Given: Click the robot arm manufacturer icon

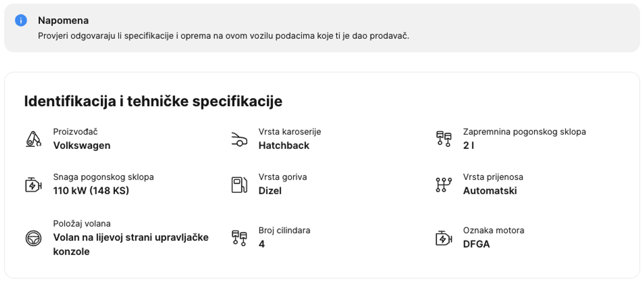Looking at the screenshot, I should [33, 139].
